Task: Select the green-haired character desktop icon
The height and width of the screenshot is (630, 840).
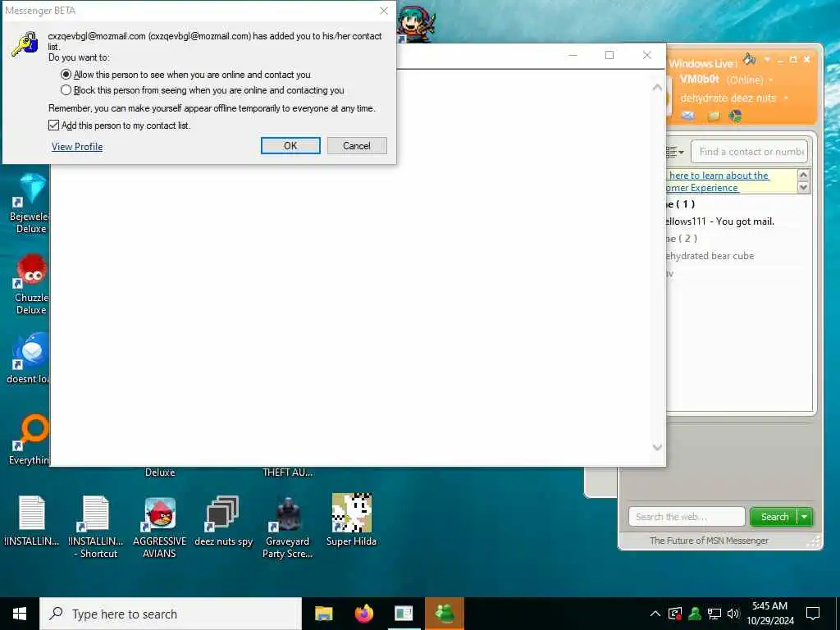Action: (416, 24)
